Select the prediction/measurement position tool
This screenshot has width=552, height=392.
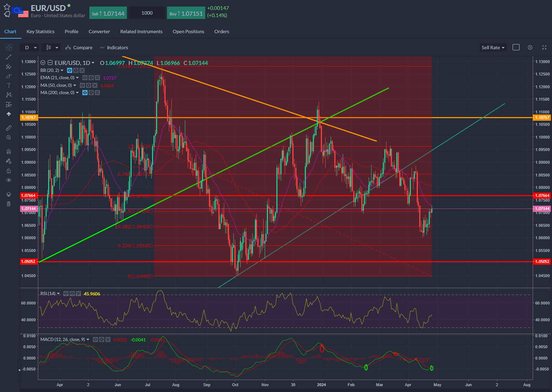pyautogui.click(x=9, y=104)
